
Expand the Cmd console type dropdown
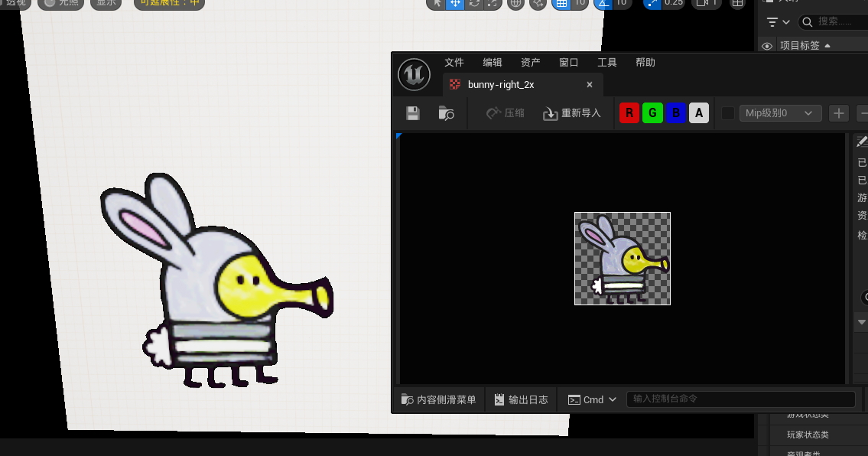pyautogui.click(x=593, y=399)
